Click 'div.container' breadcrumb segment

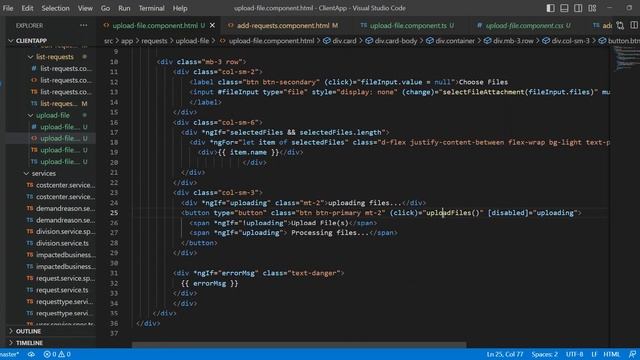pyautogui.click(x=455, y=41)
